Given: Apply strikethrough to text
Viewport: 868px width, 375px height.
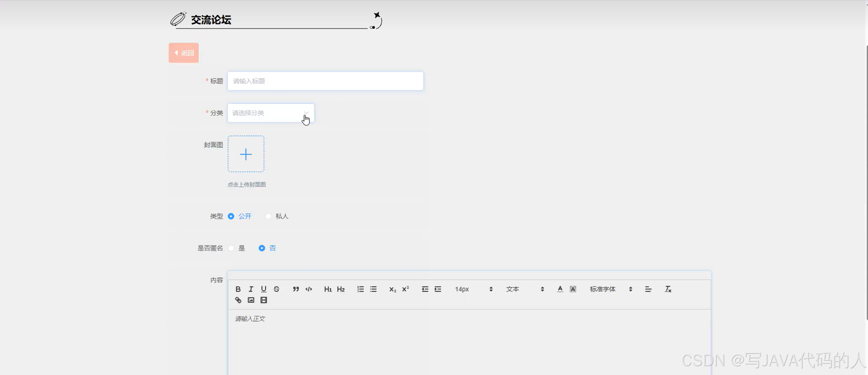Looking at the screenshot, I should click(x=276, y=289).
